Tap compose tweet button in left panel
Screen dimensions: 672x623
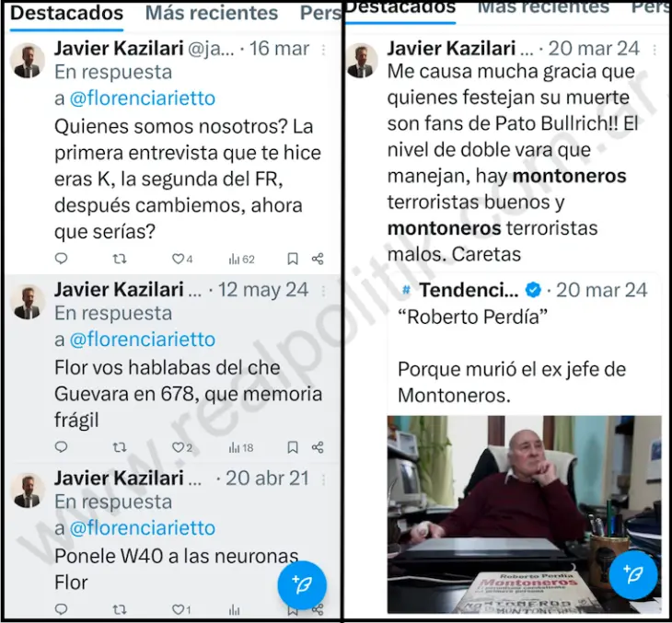[x=302, y=585]
